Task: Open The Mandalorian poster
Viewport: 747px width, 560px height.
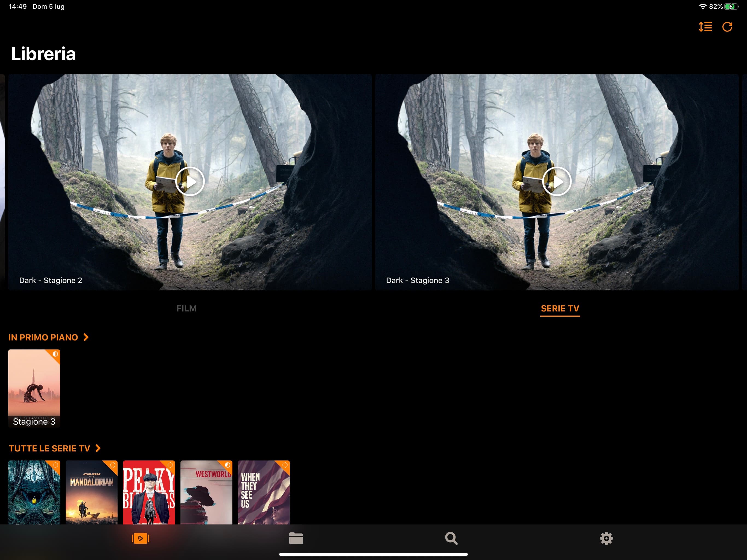Action: click(x=92, y=492)
